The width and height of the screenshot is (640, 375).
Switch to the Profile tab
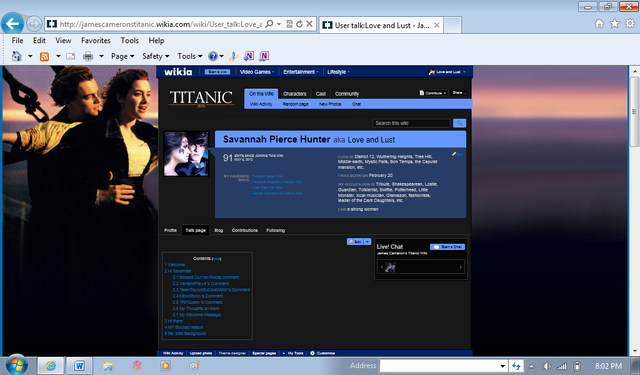pyautogui.click(x=170, y=230)
